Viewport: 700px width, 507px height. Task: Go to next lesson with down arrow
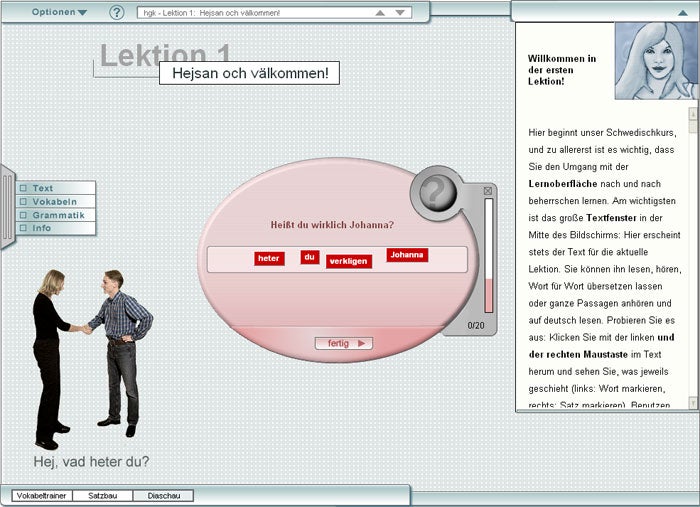tap(400, 13)
